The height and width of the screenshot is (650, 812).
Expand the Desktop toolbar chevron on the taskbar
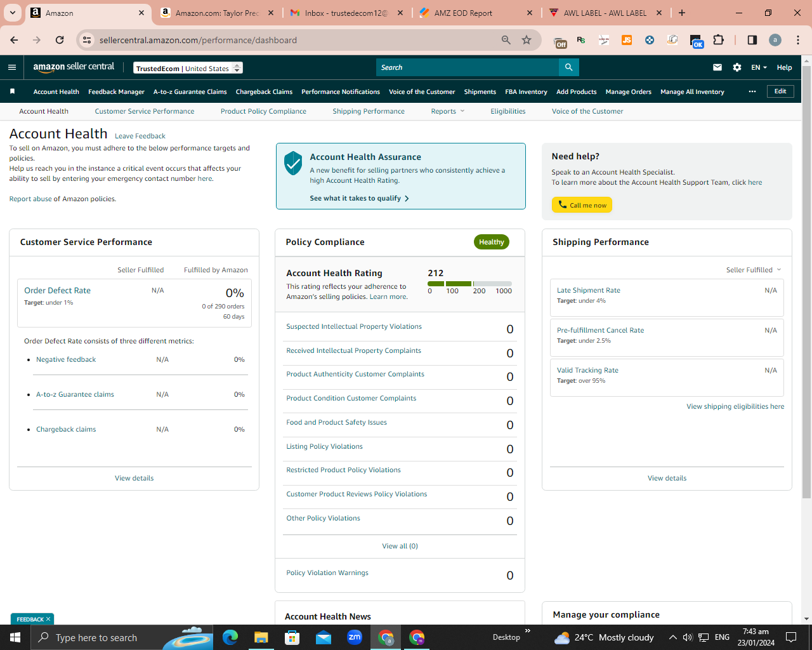click(x=527, y=631)
